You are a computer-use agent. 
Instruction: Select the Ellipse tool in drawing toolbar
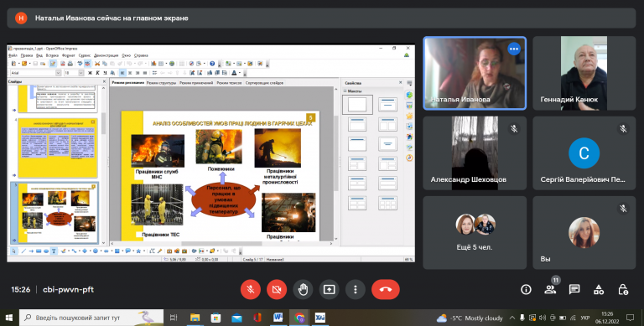[x=46, y=251]
